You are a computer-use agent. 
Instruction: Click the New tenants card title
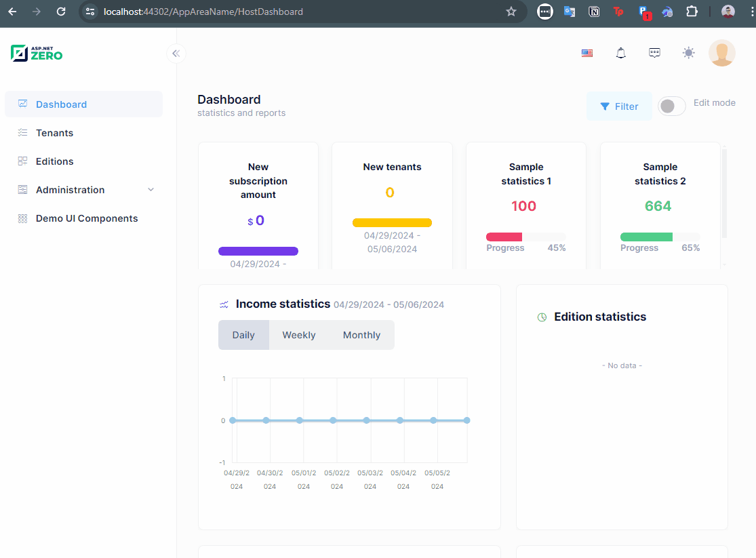392,167
